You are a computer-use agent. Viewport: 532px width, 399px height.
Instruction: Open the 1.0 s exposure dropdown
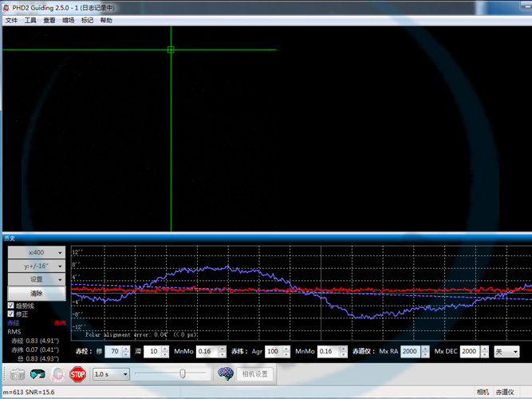coord(110,373)
